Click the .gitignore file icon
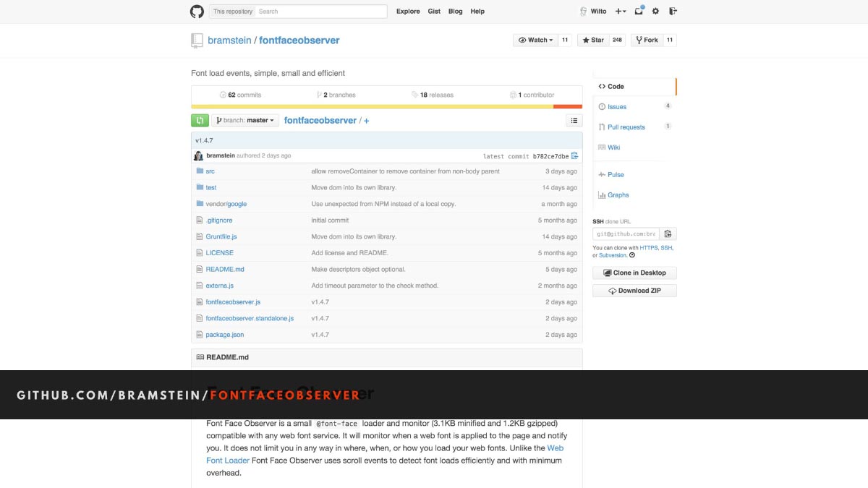The height and width of the screenshot is (488, 868). pos(200,221)
